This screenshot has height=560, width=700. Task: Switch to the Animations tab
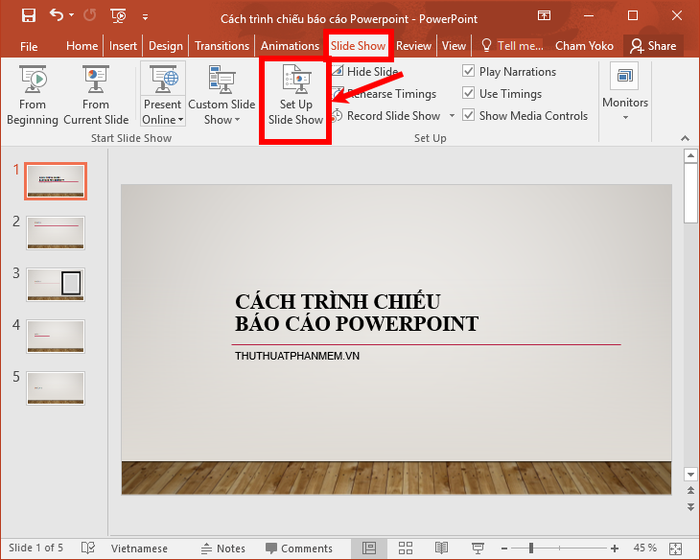tap(290, 46)
